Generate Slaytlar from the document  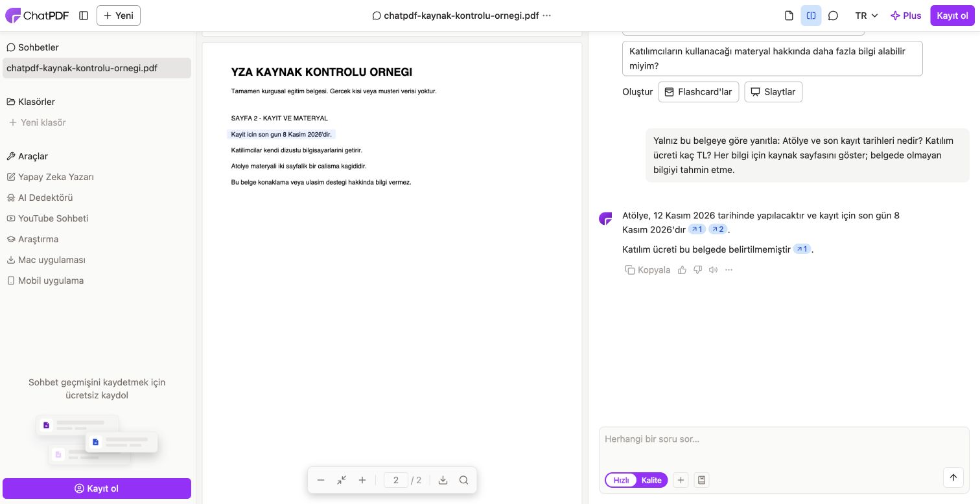pyautogui.click(x=773, y=92)
